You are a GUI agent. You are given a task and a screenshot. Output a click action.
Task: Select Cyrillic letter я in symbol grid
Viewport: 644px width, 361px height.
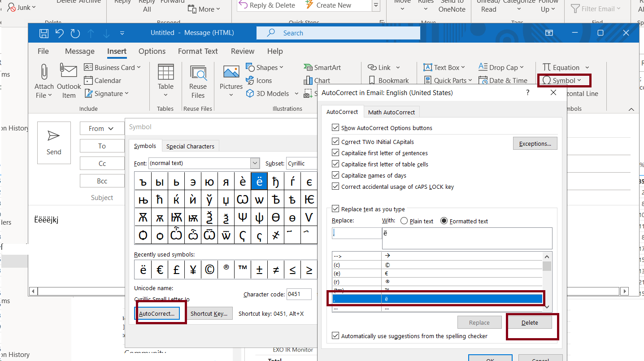point(226,182)
